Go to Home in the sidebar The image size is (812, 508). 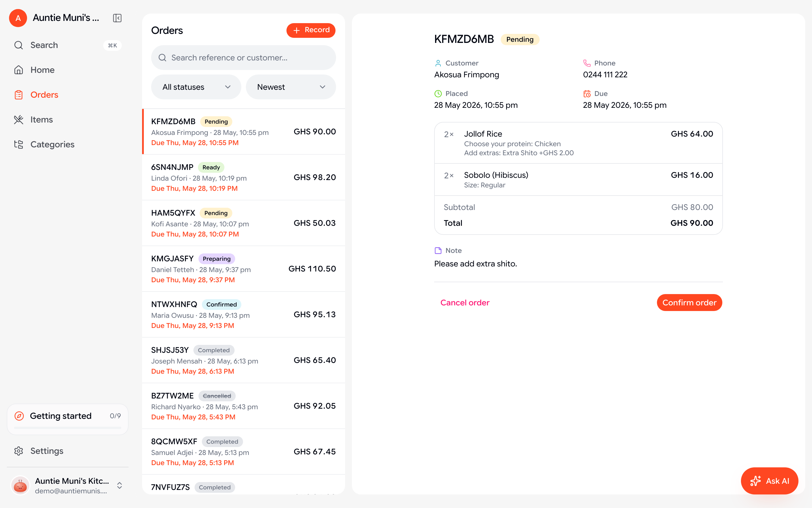(x=67, y=70)
